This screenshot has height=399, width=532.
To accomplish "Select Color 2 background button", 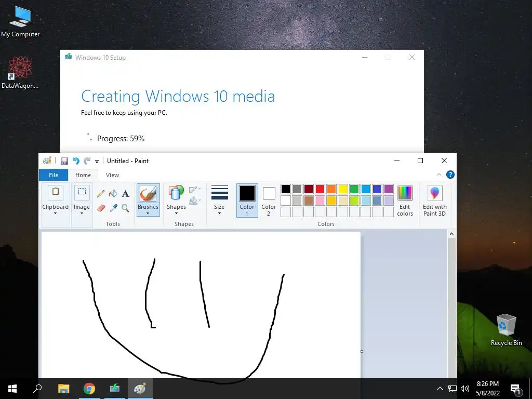I will 269,201.
